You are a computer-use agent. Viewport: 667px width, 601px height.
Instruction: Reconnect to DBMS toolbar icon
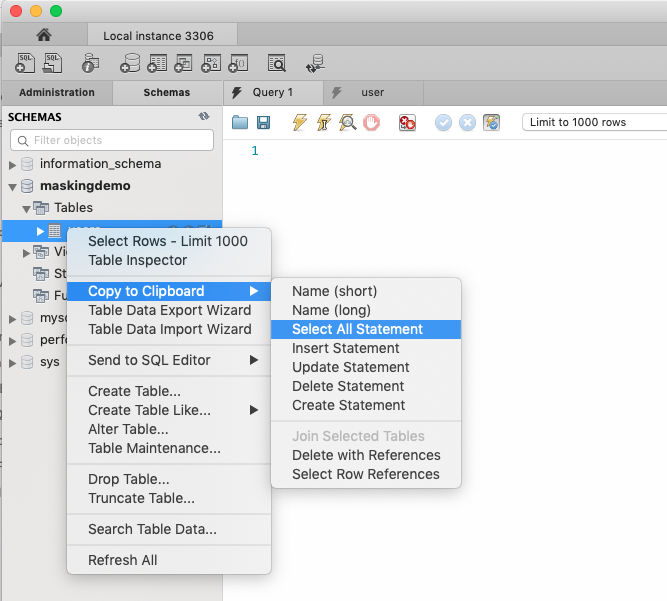tap(315, 63)
